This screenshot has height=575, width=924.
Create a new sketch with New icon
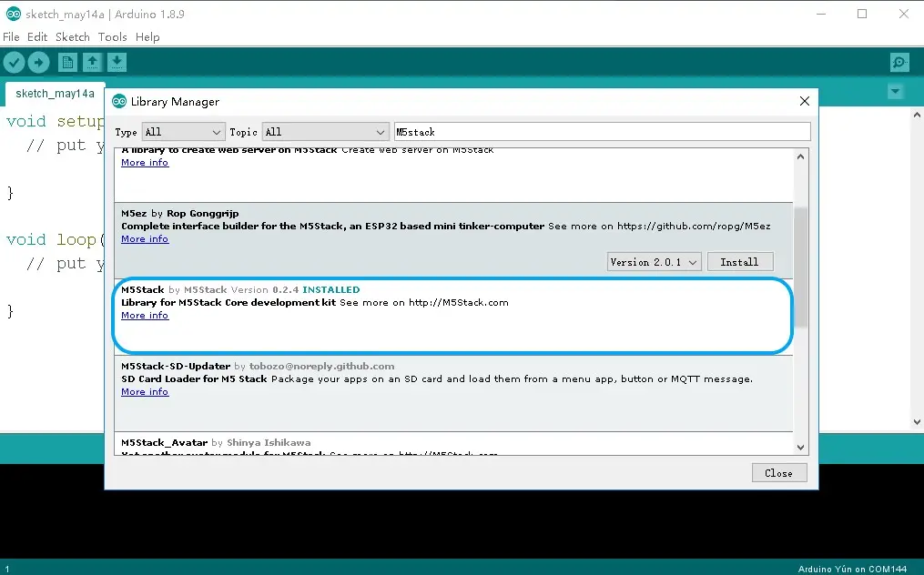click(67, 62)
